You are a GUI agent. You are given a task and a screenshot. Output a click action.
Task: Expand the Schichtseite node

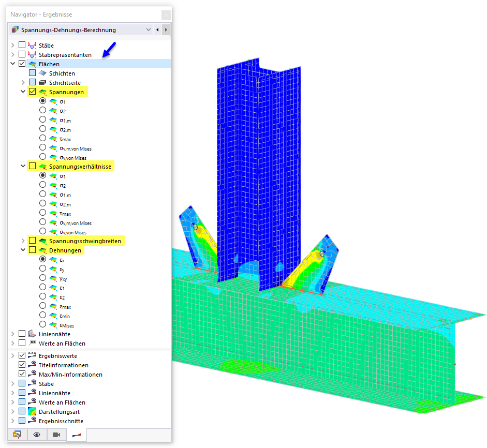click(23, 83)
